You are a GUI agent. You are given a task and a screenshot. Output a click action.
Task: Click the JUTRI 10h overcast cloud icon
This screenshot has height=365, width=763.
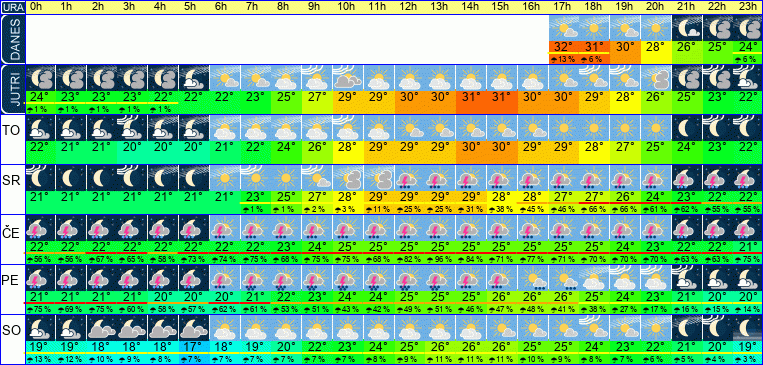(348, 78)
